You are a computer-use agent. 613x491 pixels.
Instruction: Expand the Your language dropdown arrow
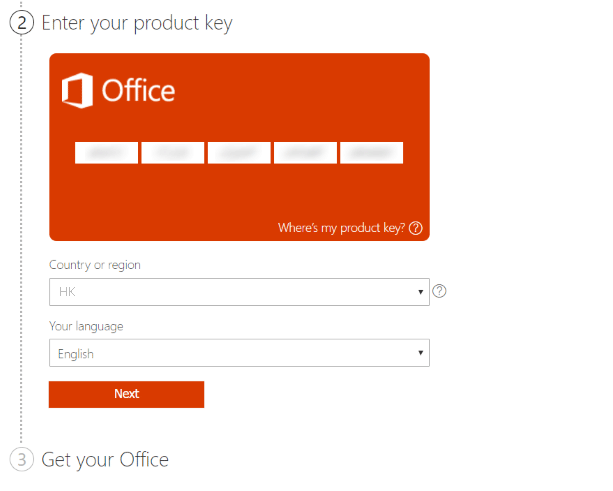click(421, 353)
